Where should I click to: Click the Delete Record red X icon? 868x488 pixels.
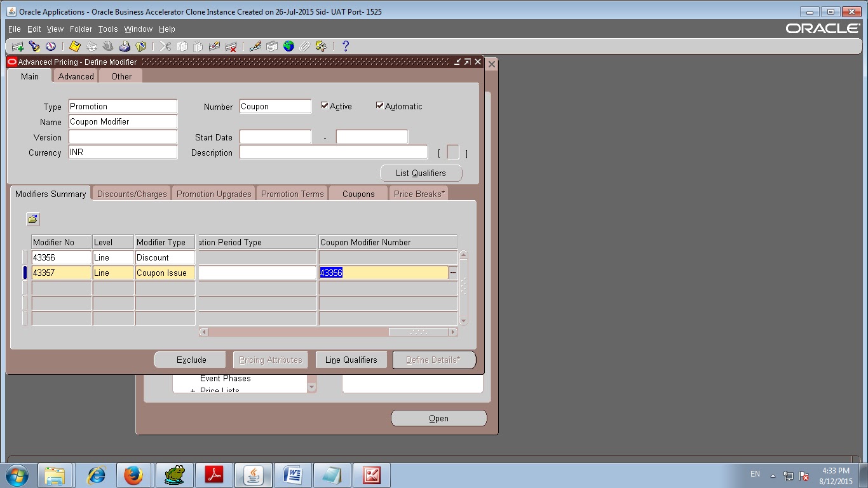231,46
